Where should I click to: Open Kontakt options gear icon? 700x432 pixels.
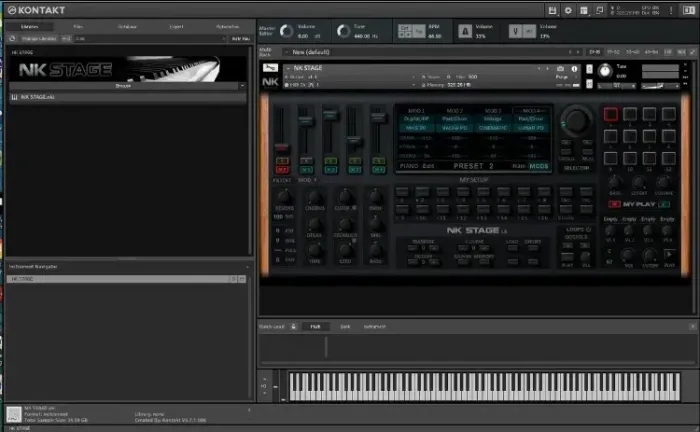[568, 10]
